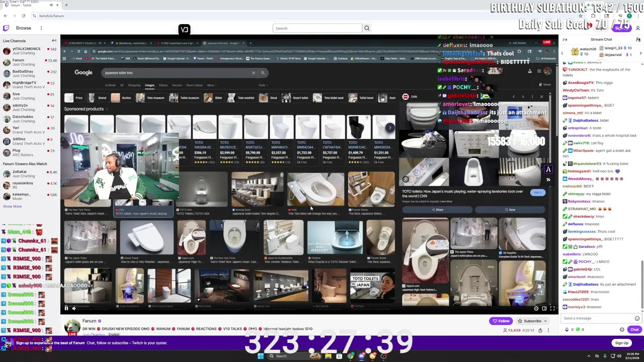This screenshot has width=644, height=362.
Task: Open kaicelnyc_ Music channel
Action: point(29,196)
